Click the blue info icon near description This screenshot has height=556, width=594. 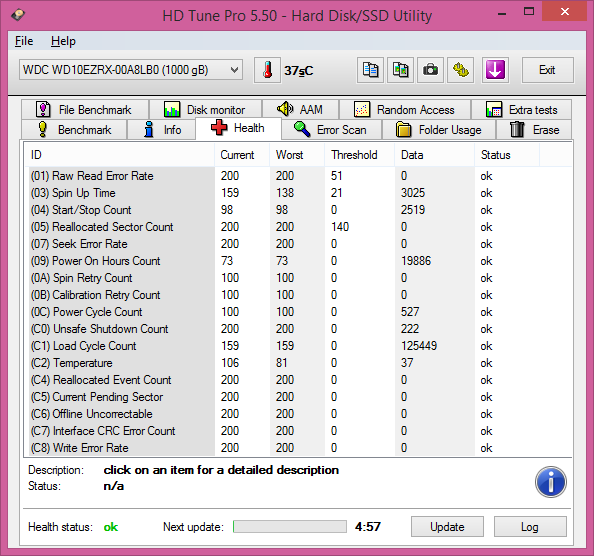pyautogui.click(x=550, y=482)
